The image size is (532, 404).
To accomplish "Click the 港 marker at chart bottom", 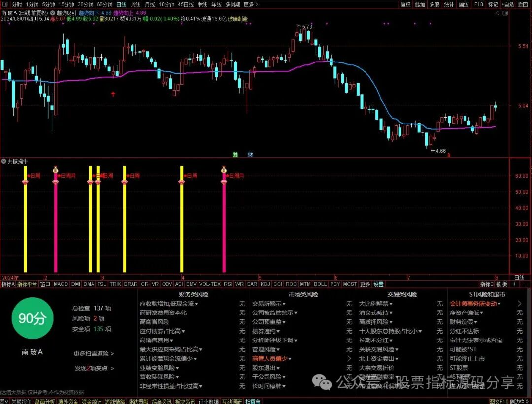I will [x=235, y=155].
